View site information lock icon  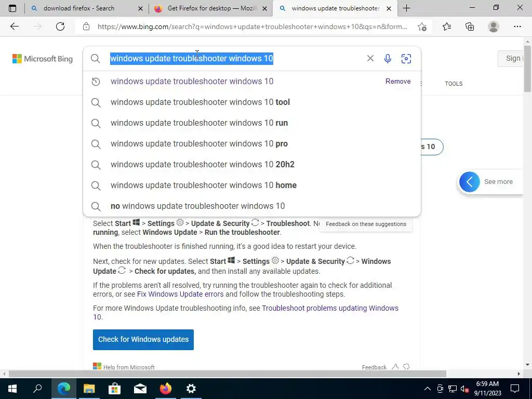(x=86, y=26)
